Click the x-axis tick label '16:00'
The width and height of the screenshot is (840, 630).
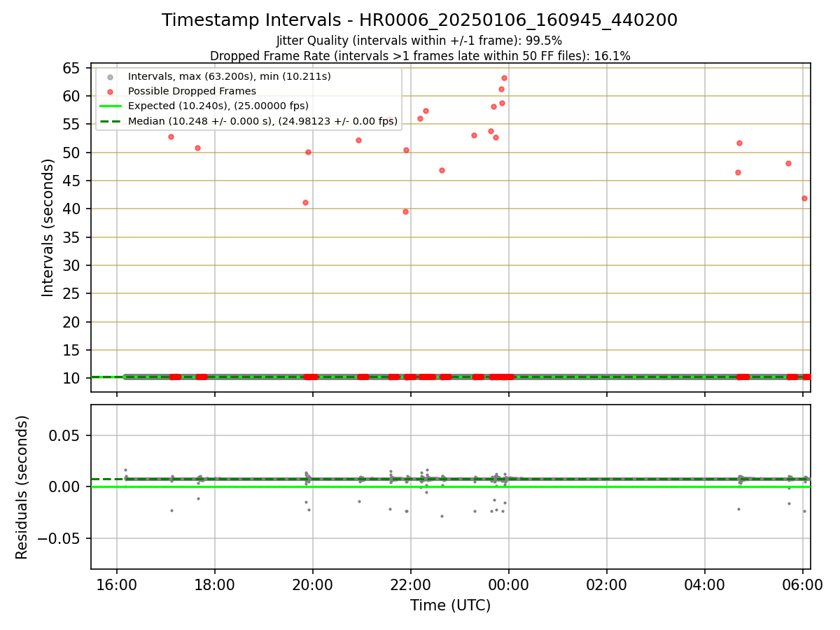coord(117,584)
